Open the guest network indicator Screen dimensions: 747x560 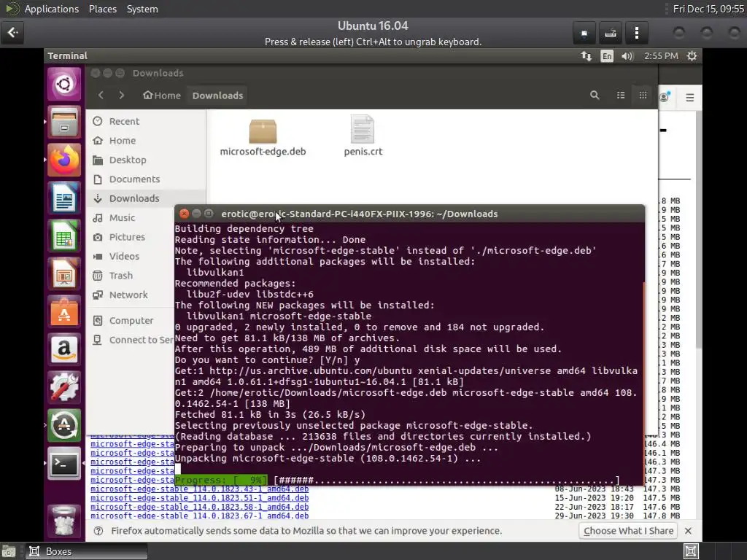coord(587,56)
